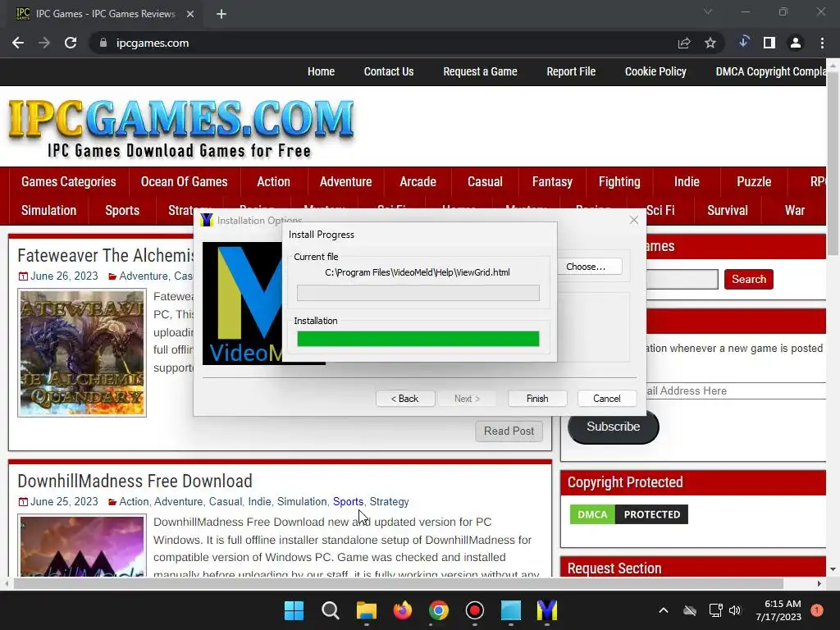Open Windows Start menu
This screenshot has width=840, height=630.
click(x=294, y=610)
